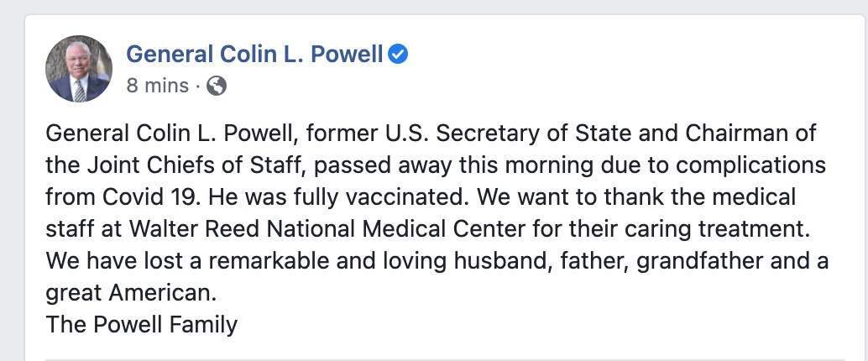The width and height of the screenshot is (868, 361).
Task: Open the profile picture thumbnail of the post author
Action: click(79, 69)
